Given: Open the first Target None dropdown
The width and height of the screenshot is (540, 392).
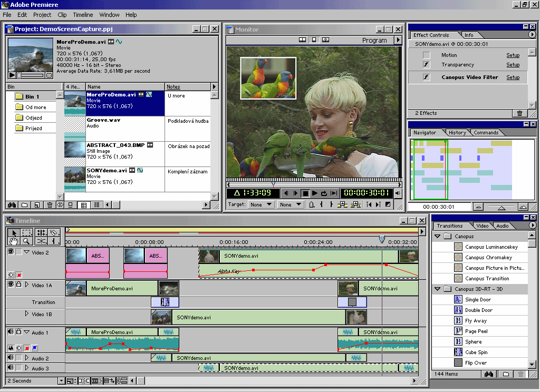Looking at the screenshot, I should coord(261,204).
